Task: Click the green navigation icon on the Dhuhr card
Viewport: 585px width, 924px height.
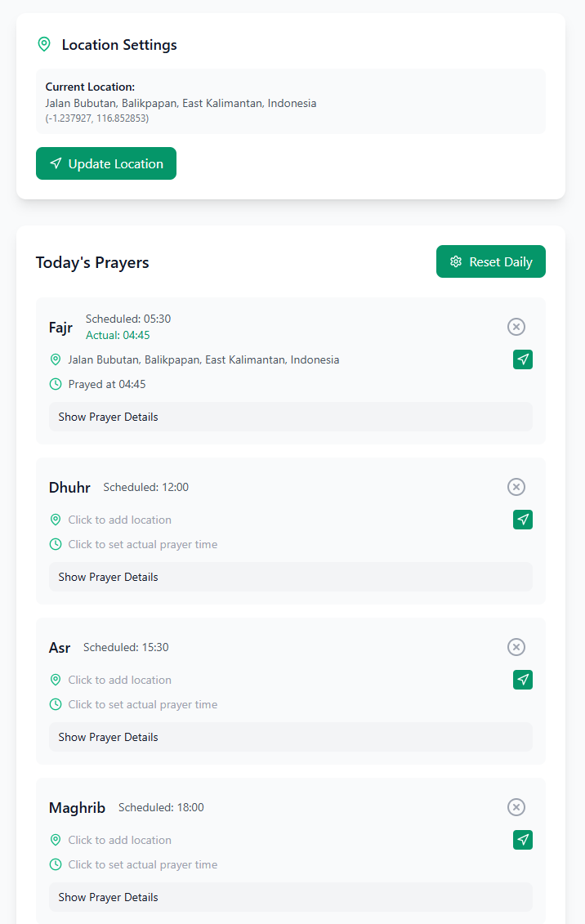Action: point(523,520)
